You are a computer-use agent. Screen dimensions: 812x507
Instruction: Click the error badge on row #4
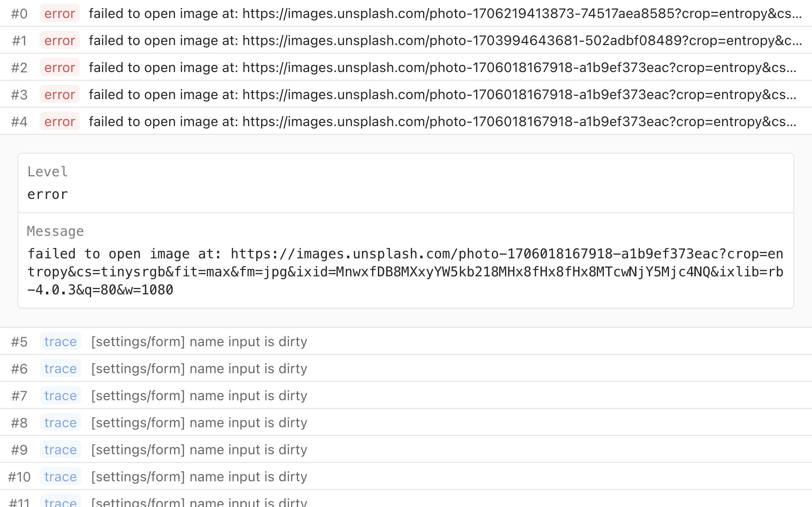[x=60, y=121]
